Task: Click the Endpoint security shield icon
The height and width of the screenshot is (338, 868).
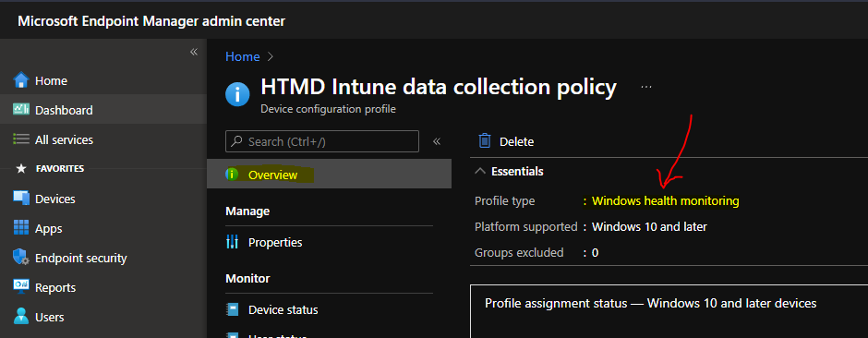Action: (21, 258)
